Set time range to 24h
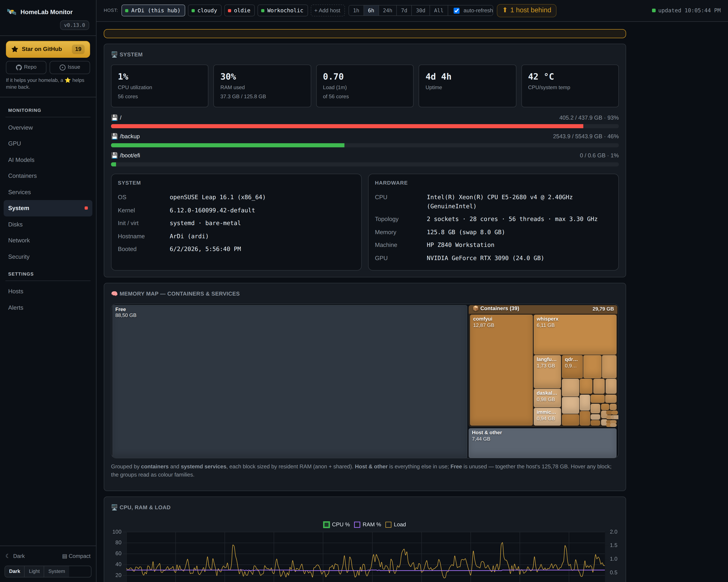 [388, 10]
